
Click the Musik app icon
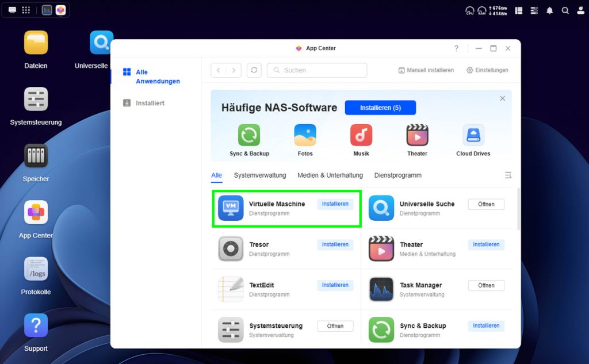point(361,135)
